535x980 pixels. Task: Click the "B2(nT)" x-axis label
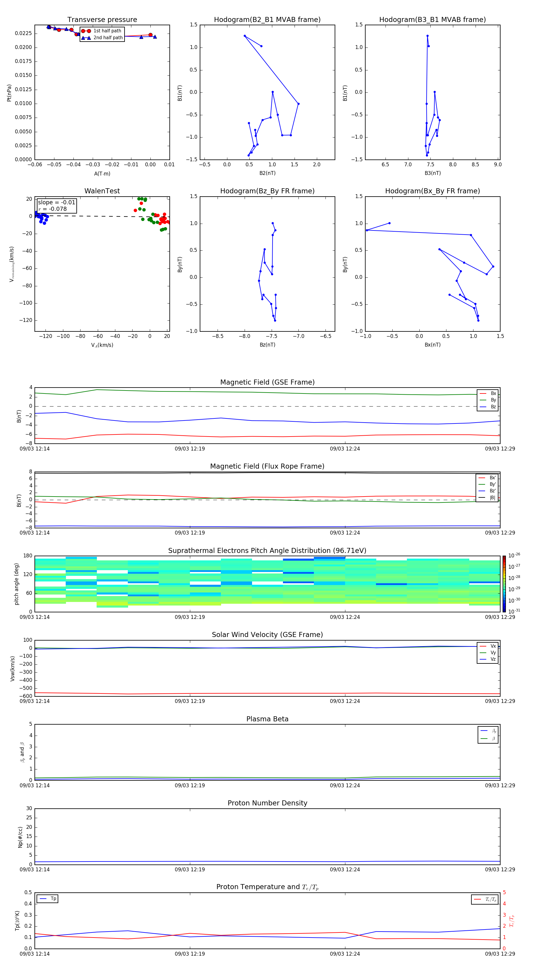(267, 173)
